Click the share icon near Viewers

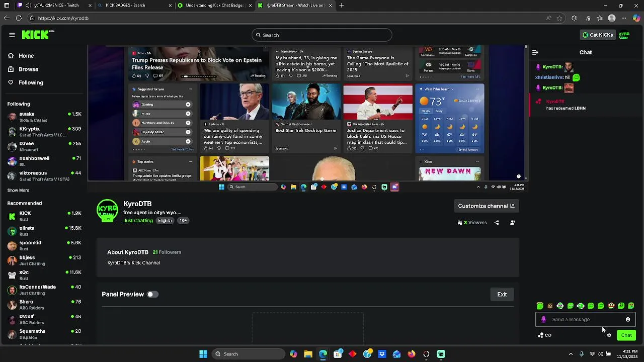pos(496,222)
